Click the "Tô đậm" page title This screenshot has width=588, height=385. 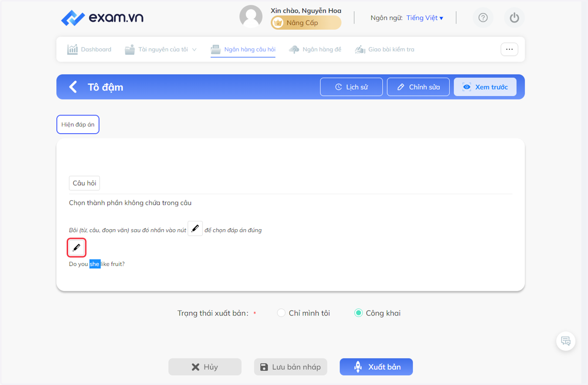[x=105, y=87]
